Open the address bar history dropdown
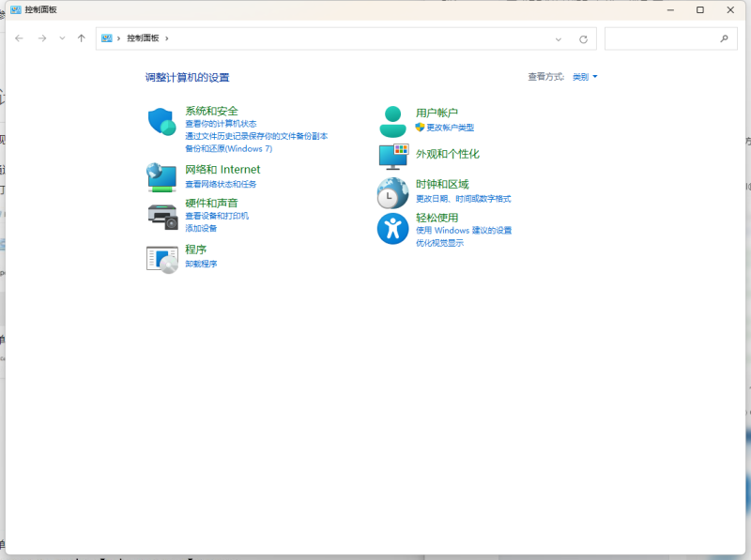The image size is (751, 560). pyautogui.click(x=559, y=38)
